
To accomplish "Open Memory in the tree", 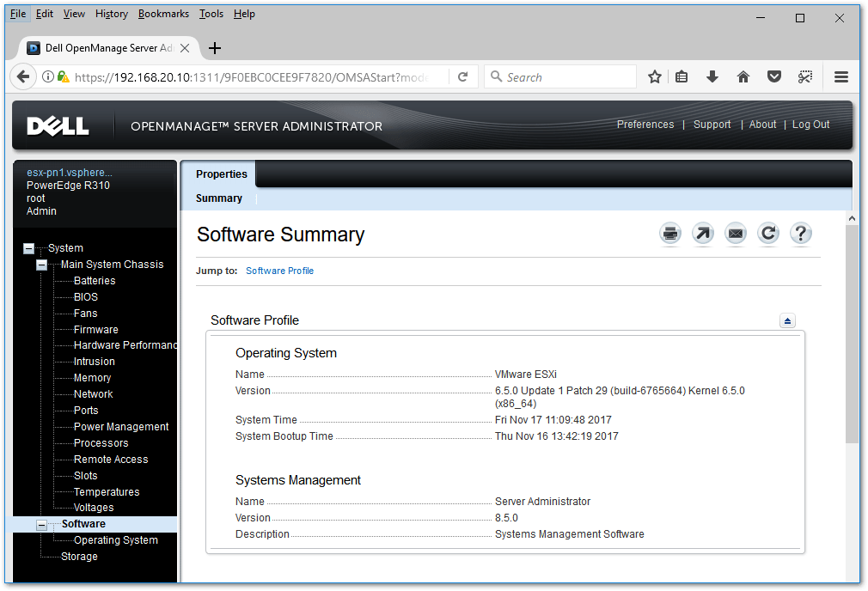I will (93, 378).
